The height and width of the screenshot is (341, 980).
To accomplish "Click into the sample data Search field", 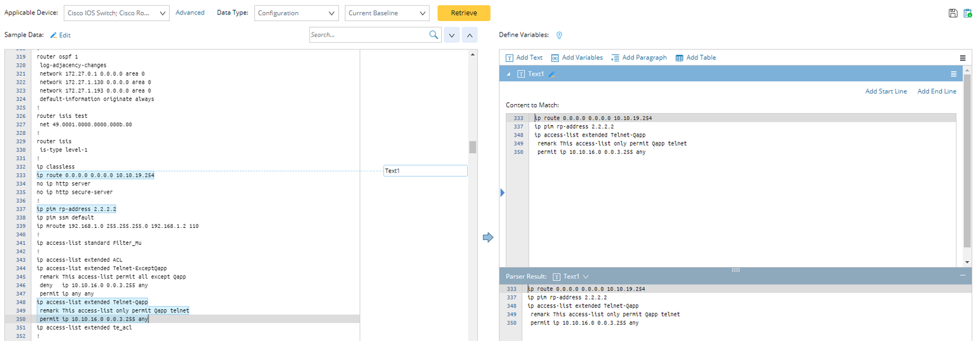I will [x=367, y=35].
